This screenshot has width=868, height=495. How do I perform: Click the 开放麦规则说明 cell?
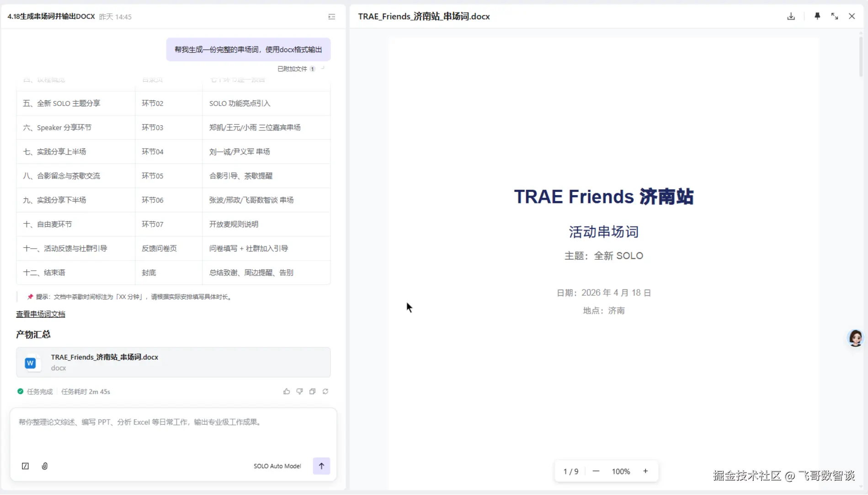pos(266,224)
